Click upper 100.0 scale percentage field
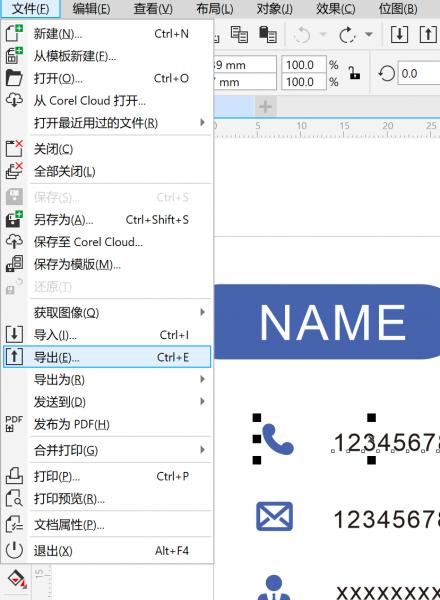440x600 pixels. click(304, 65)
